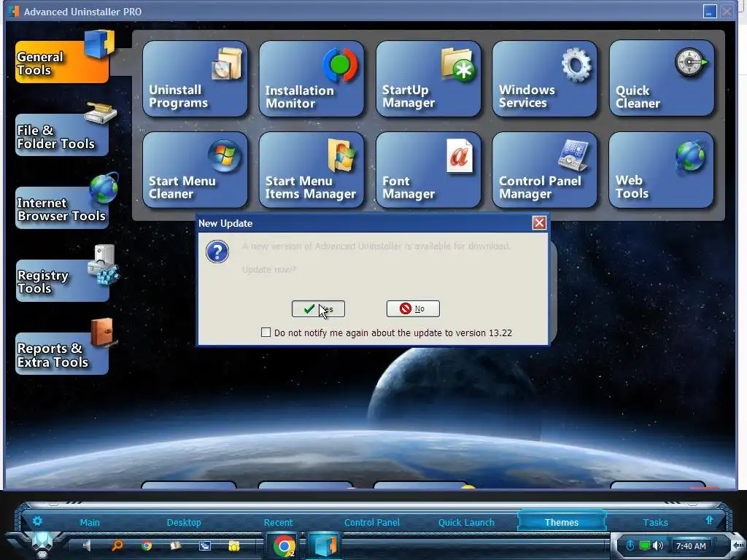Open Start Menu Cleaner tile
The image size is (747, 560).
pos(195,170)
